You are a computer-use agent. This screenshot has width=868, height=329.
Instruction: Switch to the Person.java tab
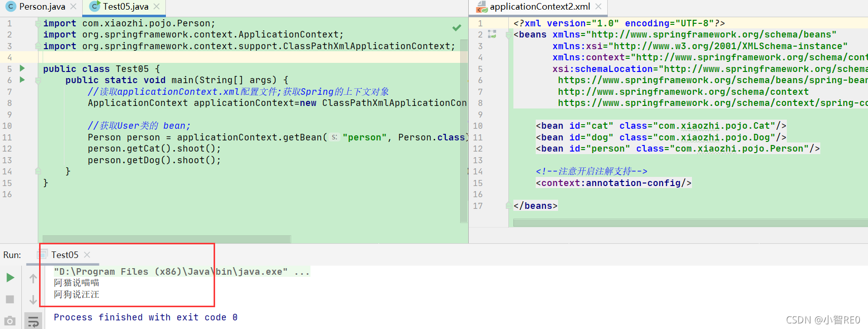(x=42, y=7)
